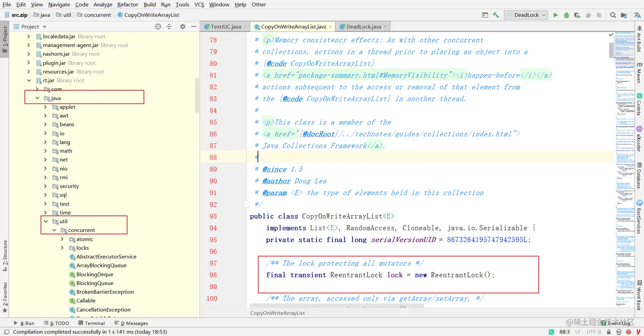The height and width of the screenshot is (336, 644).
Task: Toggle the Terminal tool window
Action: pos(91,323)
